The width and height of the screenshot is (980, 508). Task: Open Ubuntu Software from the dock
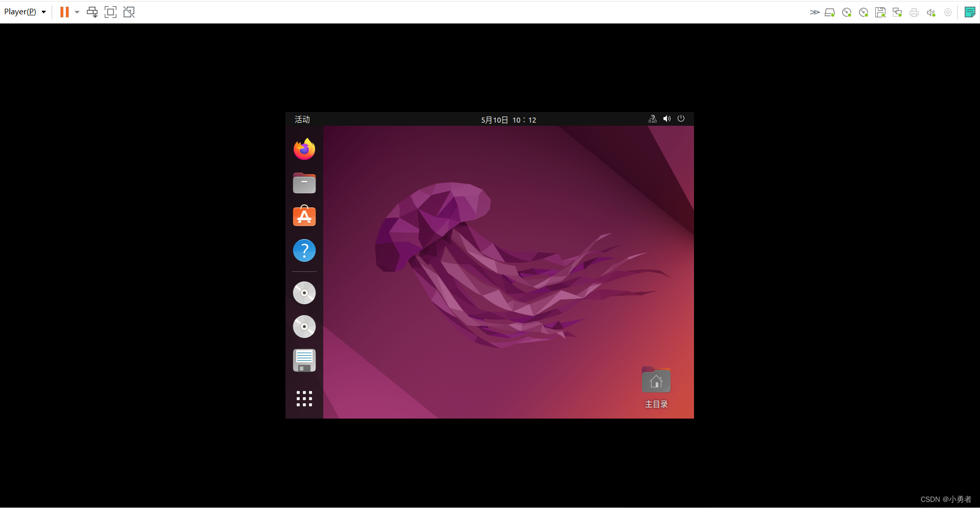tap(304, 216)
